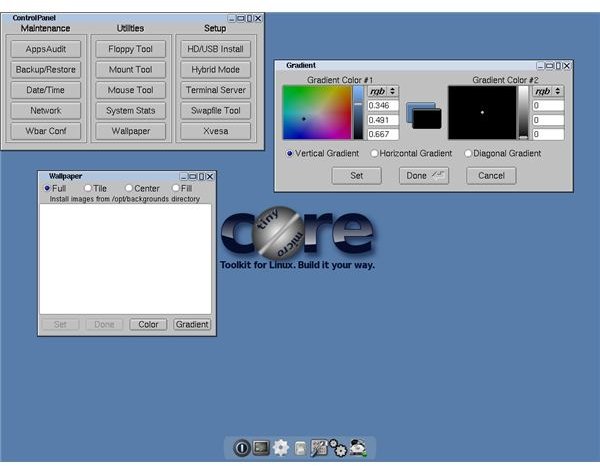Screen dimensions: 600x466
Task: Open rgb mode dropdown for Gradient Color #1
Action: click(383, 91)
